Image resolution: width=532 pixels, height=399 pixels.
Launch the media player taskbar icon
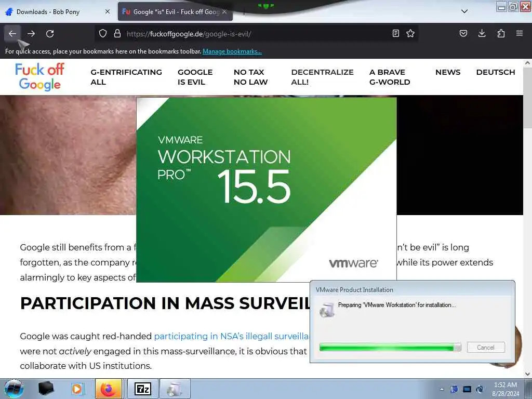point(77,389)
